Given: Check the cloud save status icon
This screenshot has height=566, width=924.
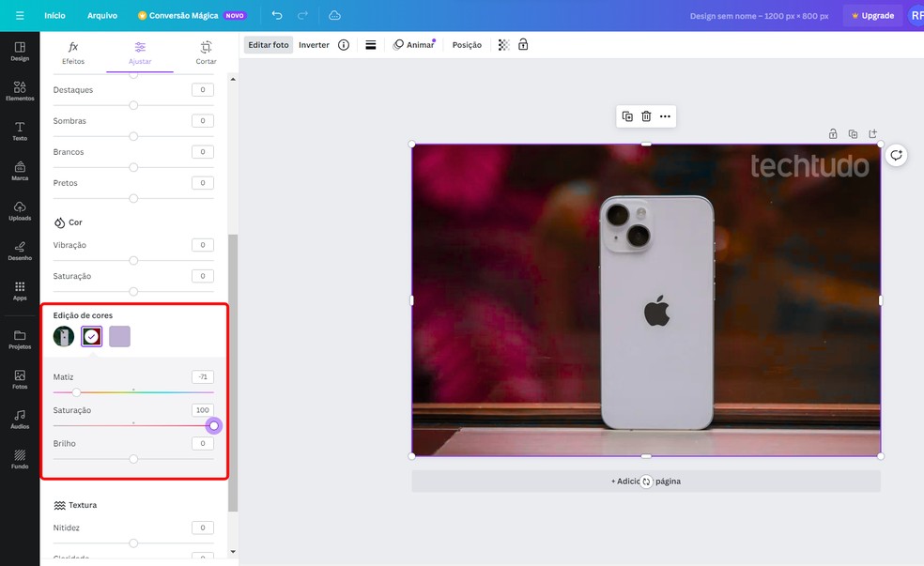Looking at the screenshot, I should pyautogui.click(x=334, y=15).
